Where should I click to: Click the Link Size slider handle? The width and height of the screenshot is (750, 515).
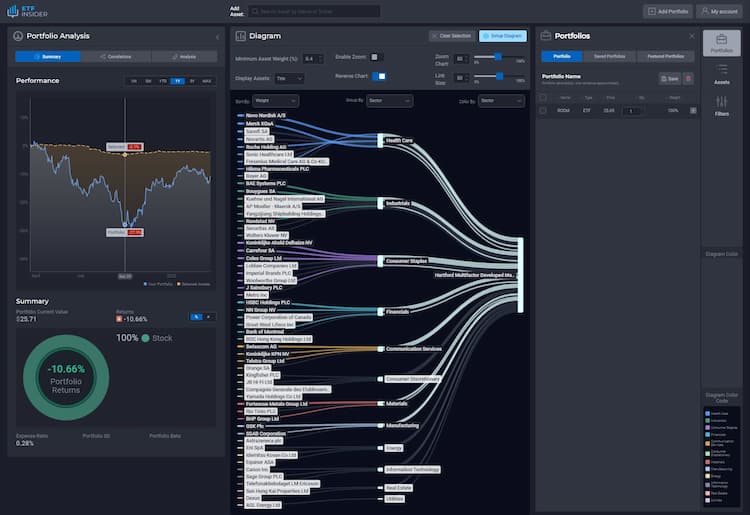(x=499, y=76)
